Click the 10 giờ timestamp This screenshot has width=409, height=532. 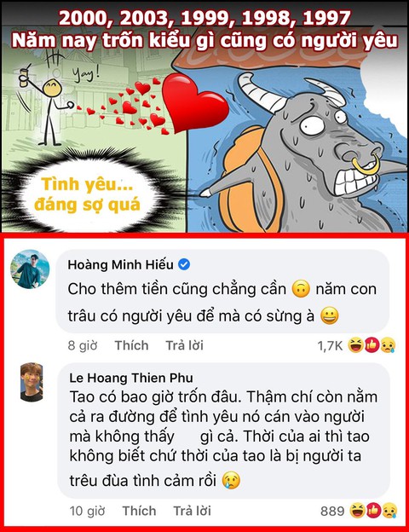tap(87, 511)
